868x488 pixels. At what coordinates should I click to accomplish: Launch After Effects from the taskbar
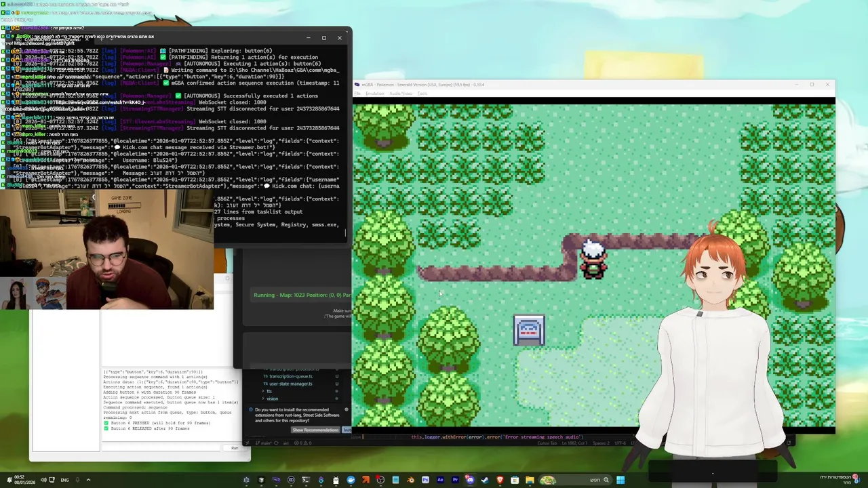440,480
